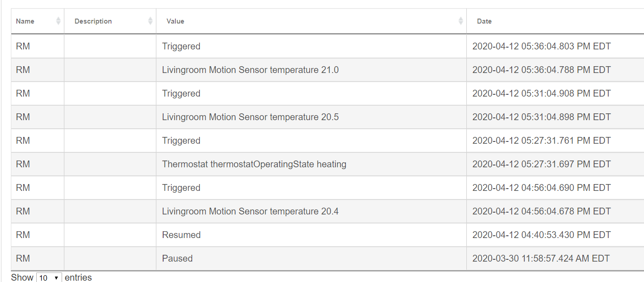Click the Description column sort arrows icon
Viewport: 644px width, 282px height.
click(150, 21)
